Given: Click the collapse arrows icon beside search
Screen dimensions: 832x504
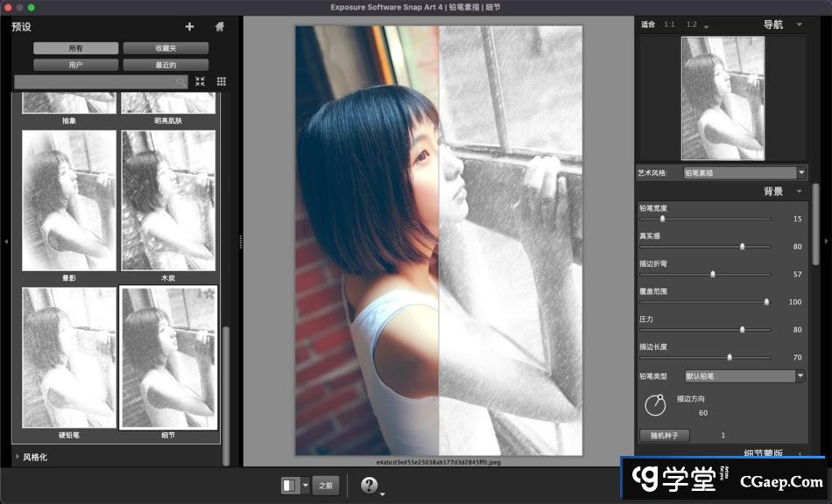Looking at the screenshot, I should point(201,81).
